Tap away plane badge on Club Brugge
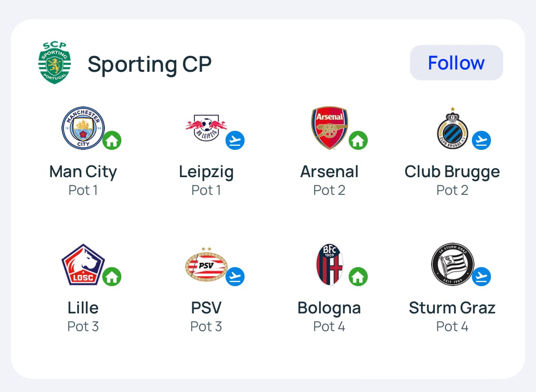The width and height of the screenshot is (536, 392). click(481, 141)
